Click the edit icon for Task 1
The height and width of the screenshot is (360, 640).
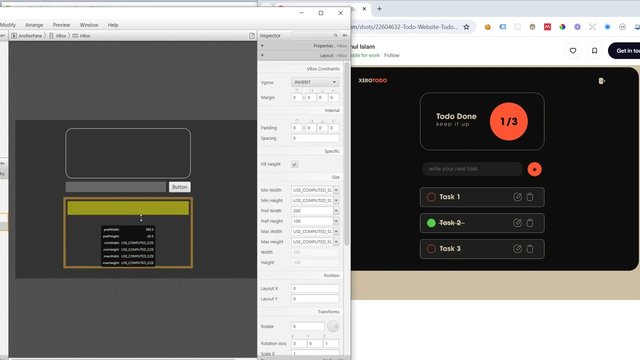pos(517,197)
